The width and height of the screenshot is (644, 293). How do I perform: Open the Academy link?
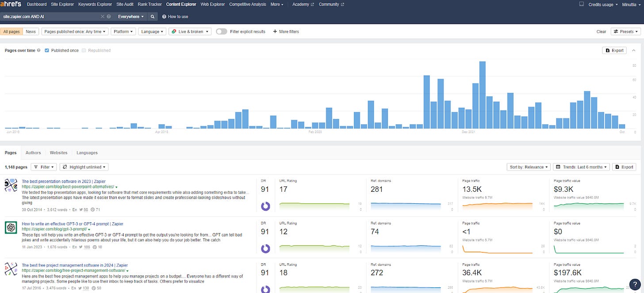click(303, 4)
